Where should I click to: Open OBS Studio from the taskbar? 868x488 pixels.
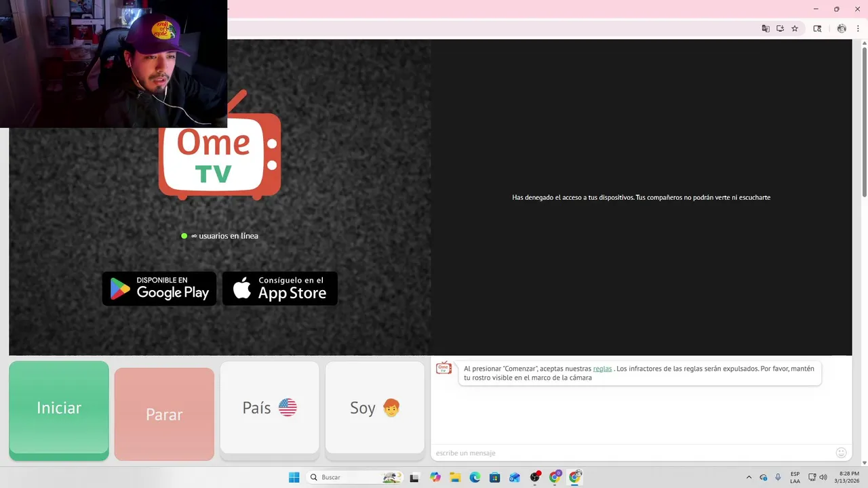[x=535, y=477]
